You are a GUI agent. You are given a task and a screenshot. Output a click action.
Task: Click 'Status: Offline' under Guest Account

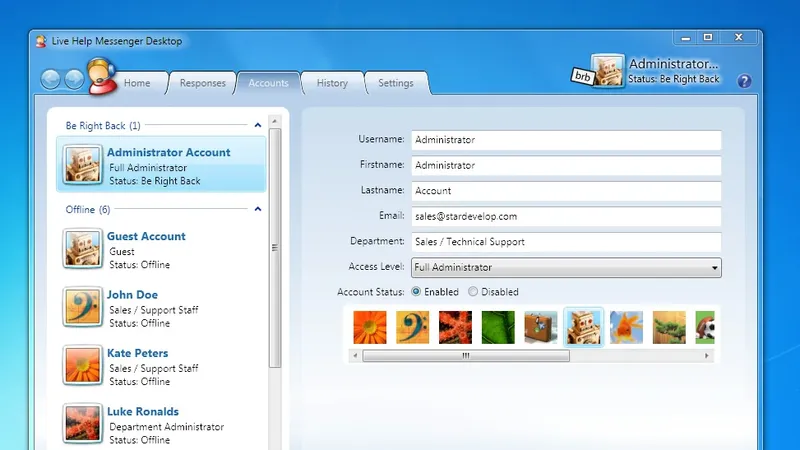tap(139, 264)
